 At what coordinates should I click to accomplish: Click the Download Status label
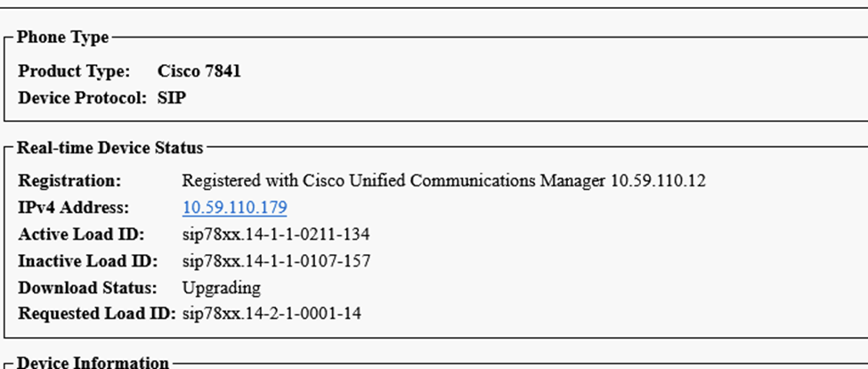(x=87, y=288)
